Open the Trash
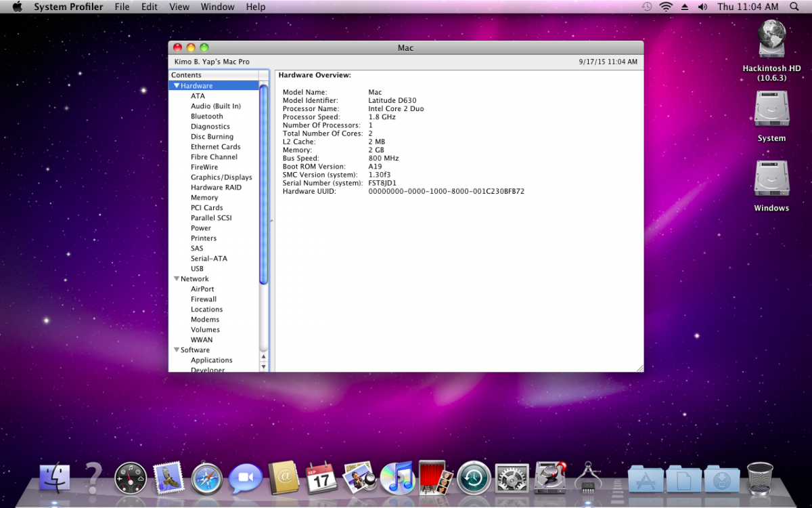812x508 pixels. point(760,478)
